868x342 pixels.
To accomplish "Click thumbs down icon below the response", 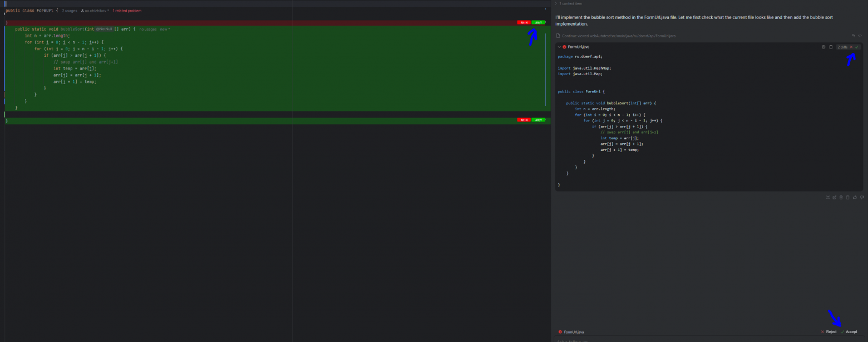I will 861,197.
